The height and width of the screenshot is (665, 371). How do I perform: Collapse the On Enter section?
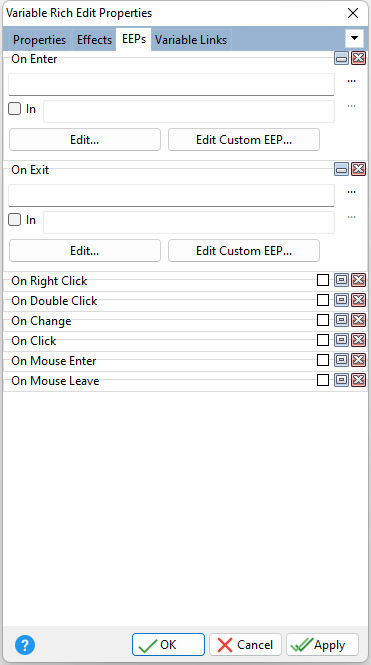click(341, 58)
